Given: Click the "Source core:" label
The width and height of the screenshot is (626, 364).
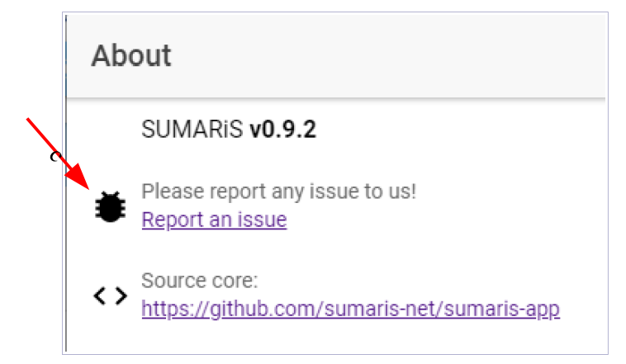Looking at the screenshot, I should [x=200, y=281].
